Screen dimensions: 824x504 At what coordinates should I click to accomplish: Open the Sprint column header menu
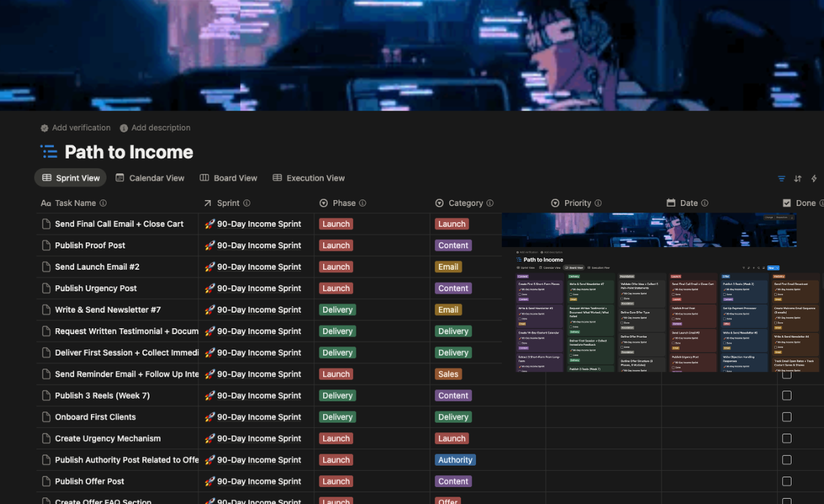(228, 203)
